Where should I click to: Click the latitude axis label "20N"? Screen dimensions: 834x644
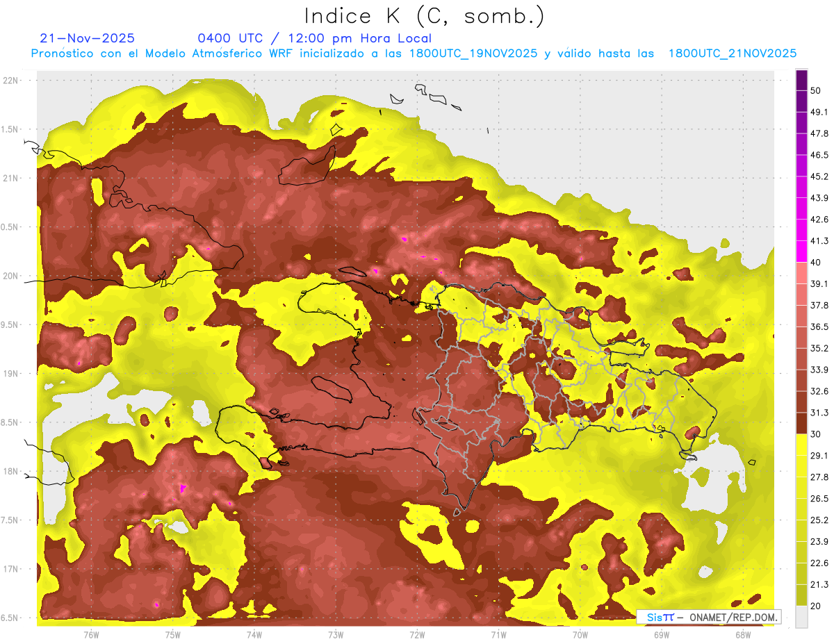(x=10, y=276)
